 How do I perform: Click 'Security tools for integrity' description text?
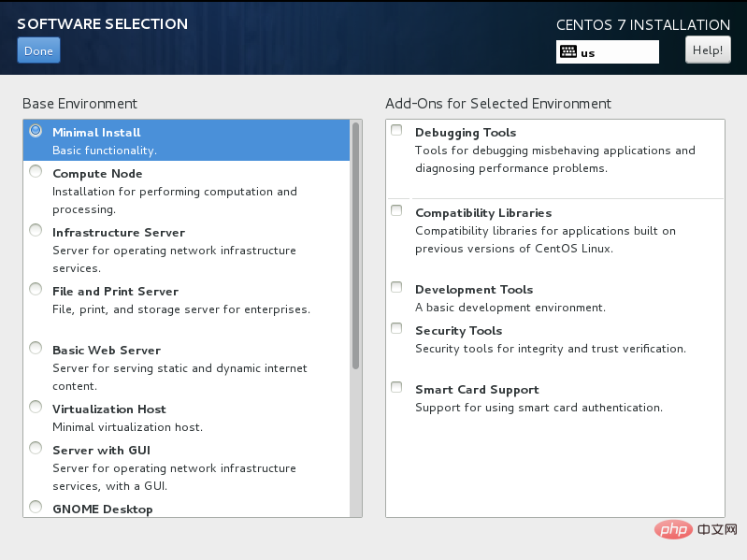(551, 349)
